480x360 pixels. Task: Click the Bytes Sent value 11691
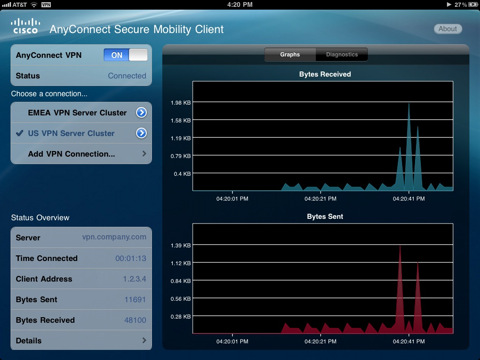[x=135, y=300]
